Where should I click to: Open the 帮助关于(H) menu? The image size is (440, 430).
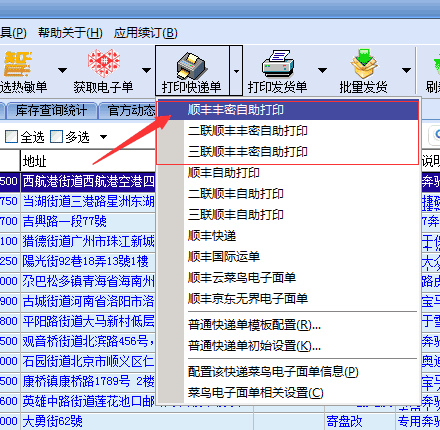[70, 33]
